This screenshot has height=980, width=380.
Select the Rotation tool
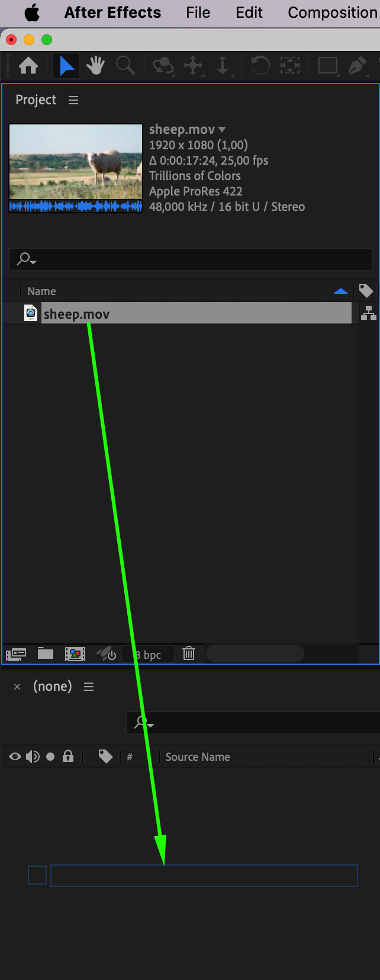pyautogui.click(x=260, y=66)
